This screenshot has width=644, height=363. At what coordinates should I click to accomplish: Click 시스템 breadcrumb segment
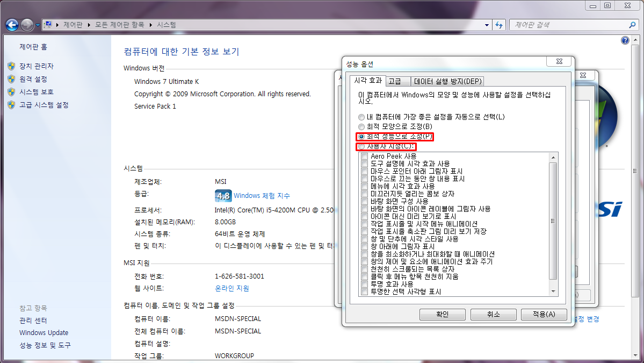(167, 25)
